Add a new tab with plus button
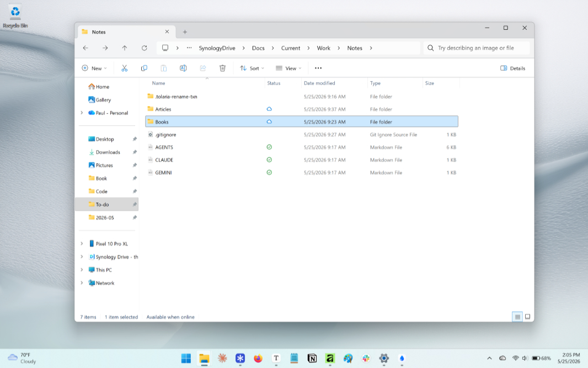 point(185,32)
